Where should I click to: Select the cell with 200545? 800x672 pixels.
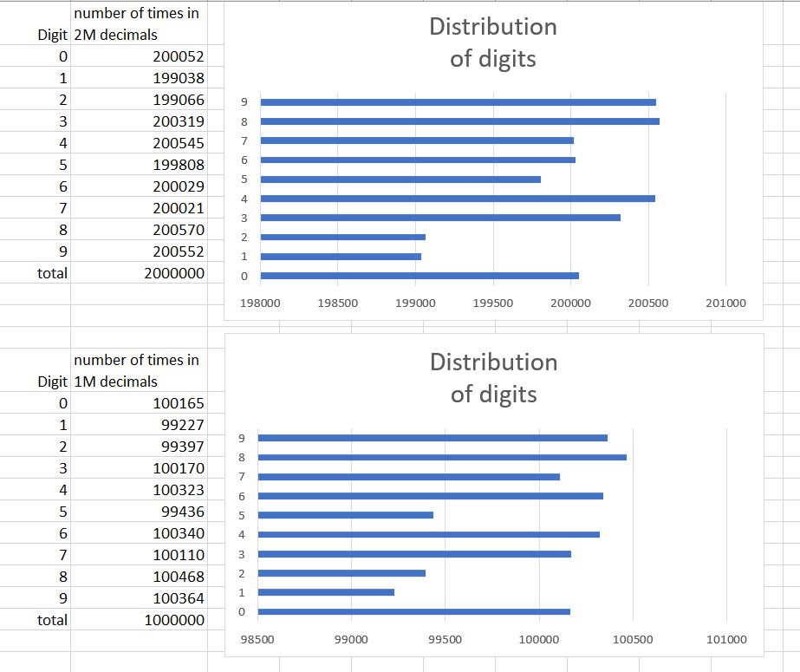(139, 143)
